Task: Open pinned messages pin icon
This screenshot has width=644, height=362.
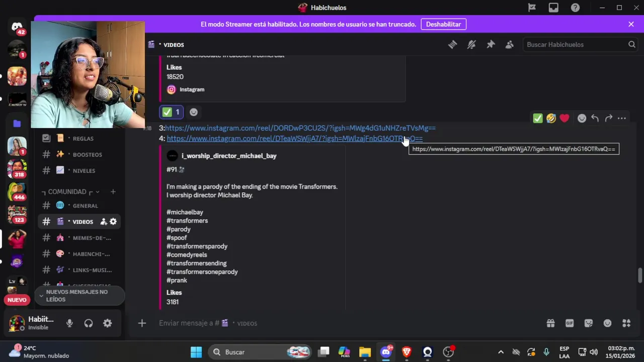Action: pyautogui.click(x=491, y=45)
